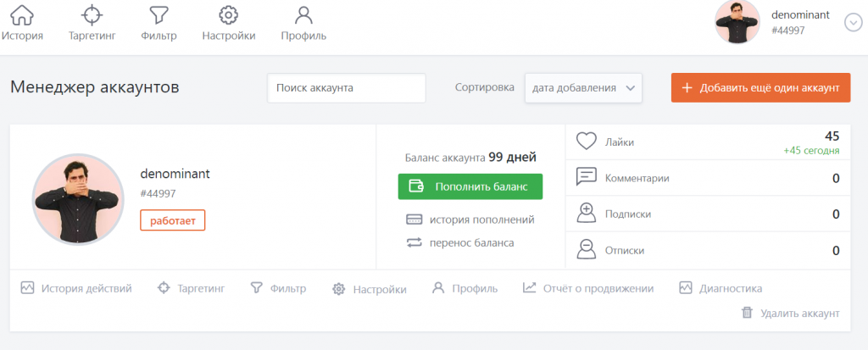
Task: Open the Фильтр funnel icon in the top navigation
Action: (159, 15)
